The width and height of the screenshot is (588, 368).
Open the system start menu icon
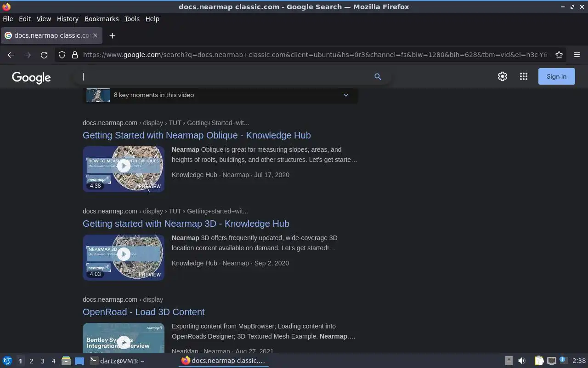(x=7, y=361)
